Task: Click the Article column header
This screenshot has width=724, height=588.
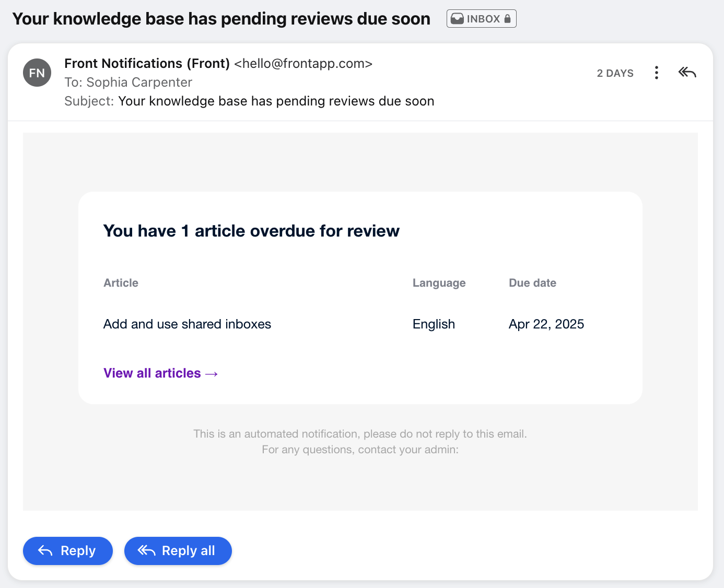Action: coord(121,283)
